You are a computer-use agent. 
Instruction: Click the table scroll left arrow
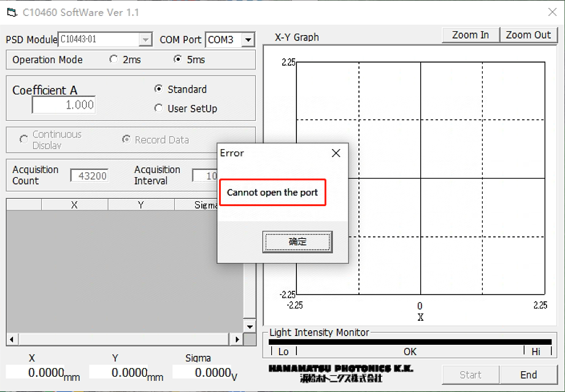pyautogui.click(x=10, y=339)
